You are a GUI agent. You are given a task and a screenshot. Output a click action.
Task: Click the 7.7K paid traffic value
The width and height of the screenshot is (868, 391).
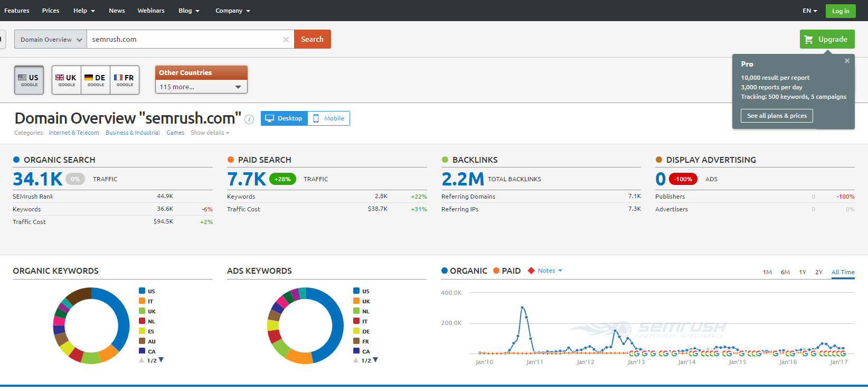click(x=247, y=179)
